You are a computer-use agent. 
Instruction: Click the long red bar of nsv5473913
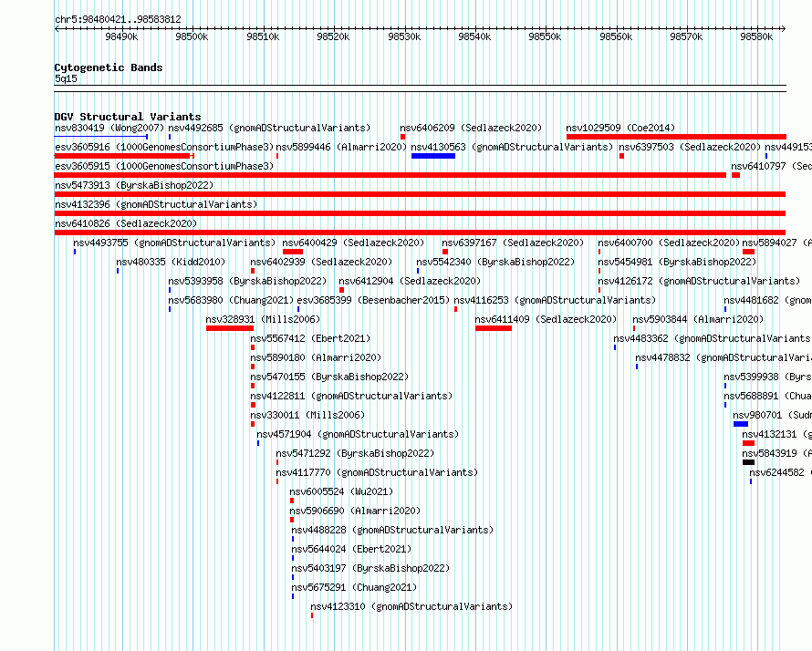pyautogui.click(x=420, y=194)
